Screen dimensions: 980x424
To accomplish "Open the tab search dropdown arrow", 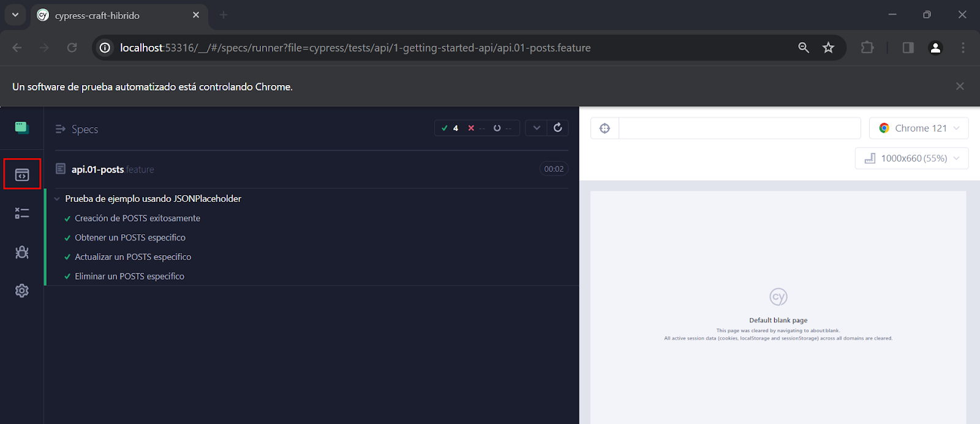I will 15,15.
